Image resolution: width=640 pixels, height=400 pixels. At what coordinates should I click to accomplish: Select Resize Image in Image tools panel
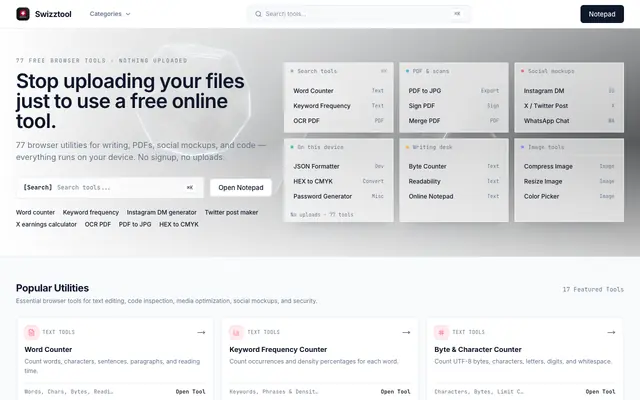[569, 181]
